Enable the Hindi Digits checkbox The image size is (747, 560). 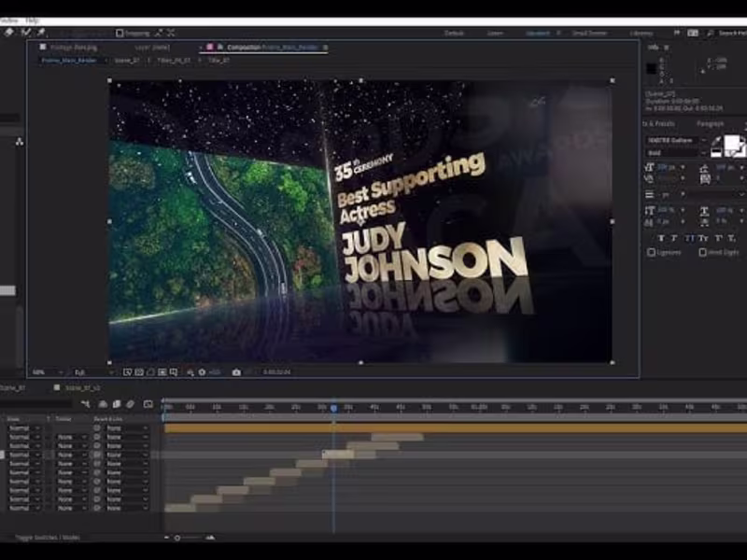coord(702,252)
